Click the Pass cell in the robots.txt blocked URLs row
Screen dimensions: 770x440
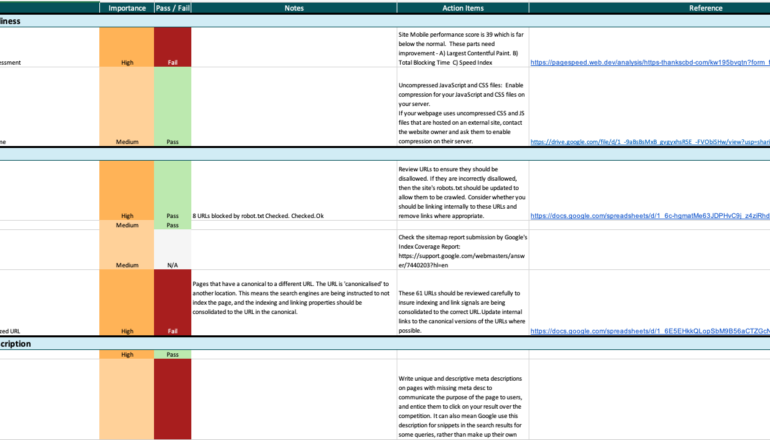pos(172,191)
